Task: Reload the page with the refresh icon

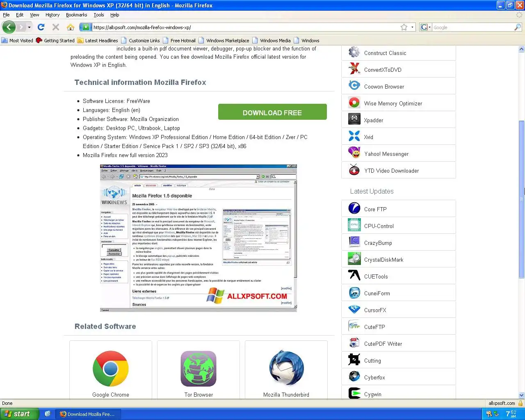Action: [41, 27]
